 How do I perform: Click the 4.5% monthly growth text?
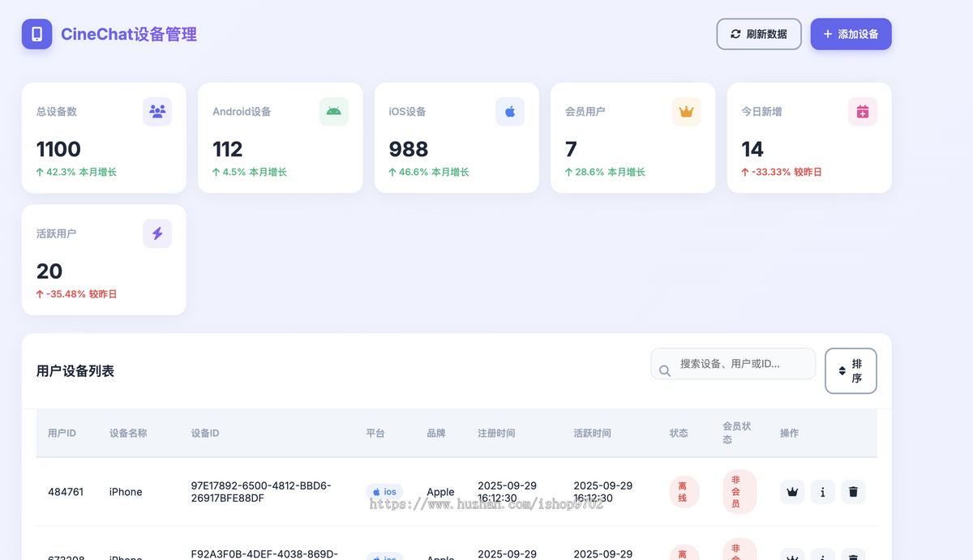[250, 172]
